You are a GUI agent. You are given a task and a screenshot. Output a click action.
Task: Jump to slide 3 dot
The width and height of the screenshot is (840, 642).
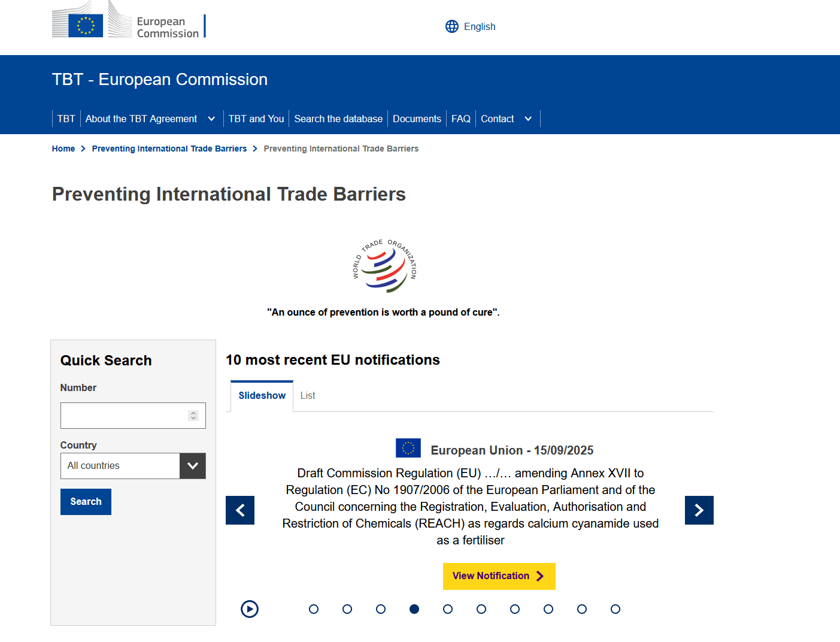(381, 609)
